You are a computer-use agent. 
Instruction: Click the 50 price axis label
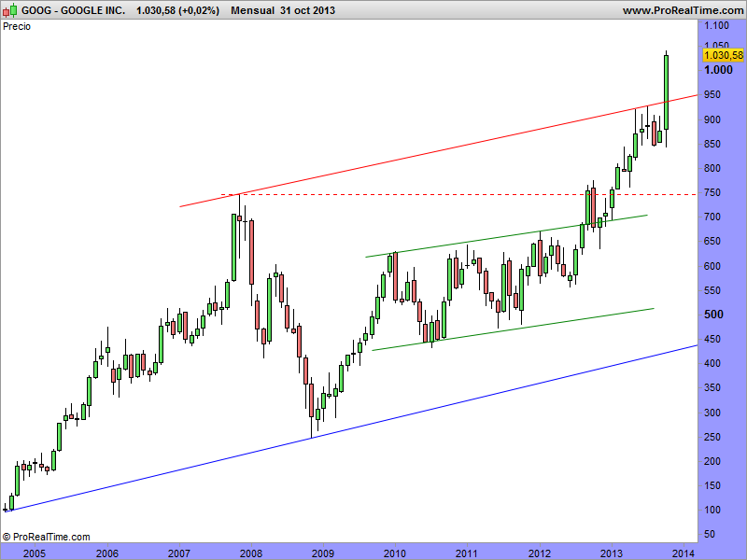click(710, 534)
